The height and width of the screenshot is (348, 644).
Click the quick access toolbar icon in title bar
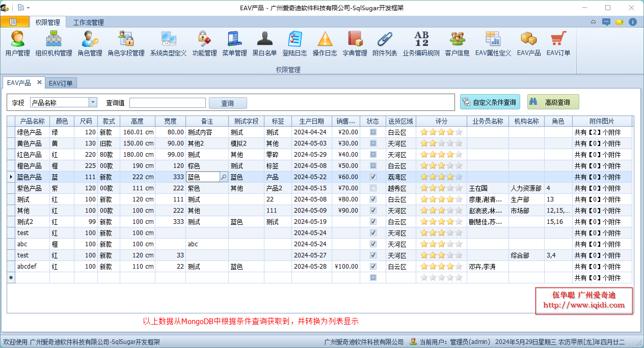pyautogui.click(x=21, y=8)
